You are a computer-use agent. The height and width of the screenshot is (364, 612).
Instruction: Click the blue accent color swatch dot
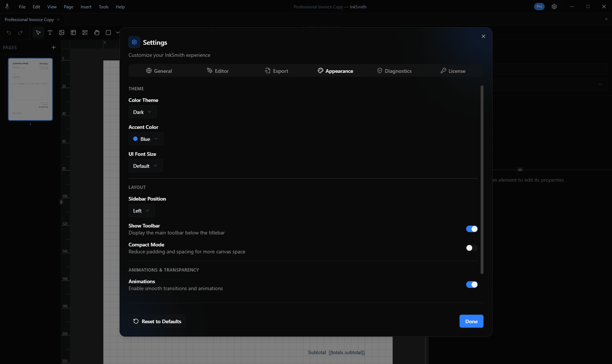point(136,139)
